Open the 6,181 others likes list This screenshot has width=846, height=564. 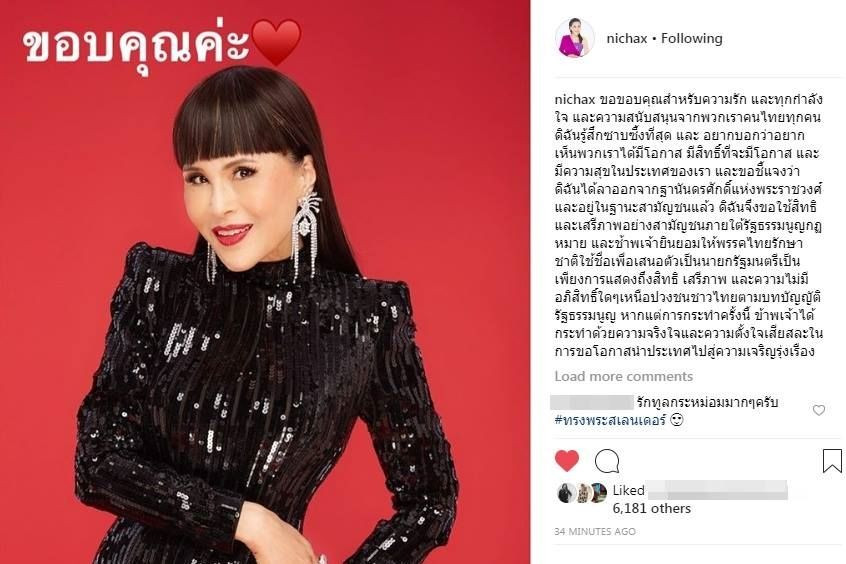point(652,508)
